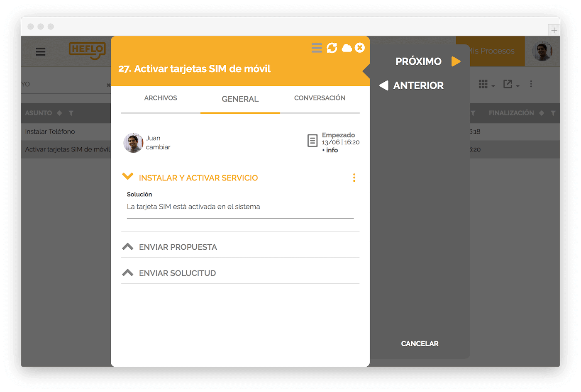Open the hamburger menu in the top bar

40,52
